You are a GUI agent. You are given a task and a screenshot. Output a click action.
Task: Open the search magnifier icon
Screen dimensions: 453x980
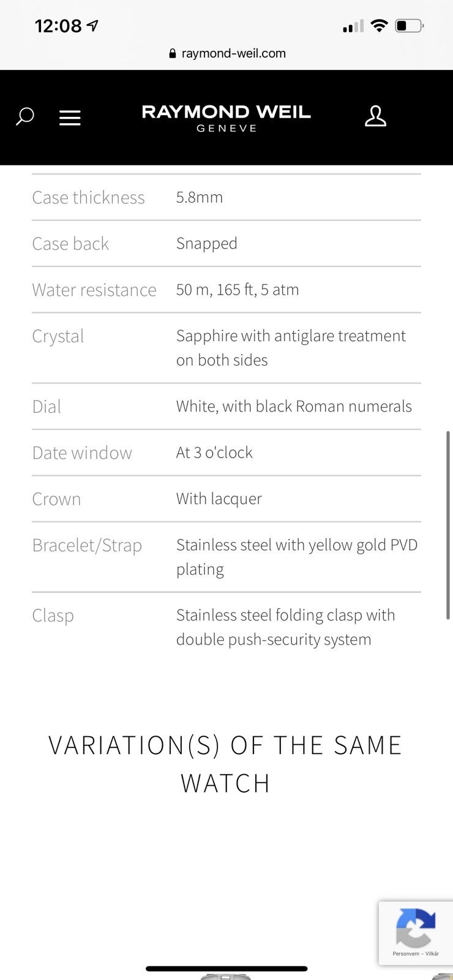(24, 116)
